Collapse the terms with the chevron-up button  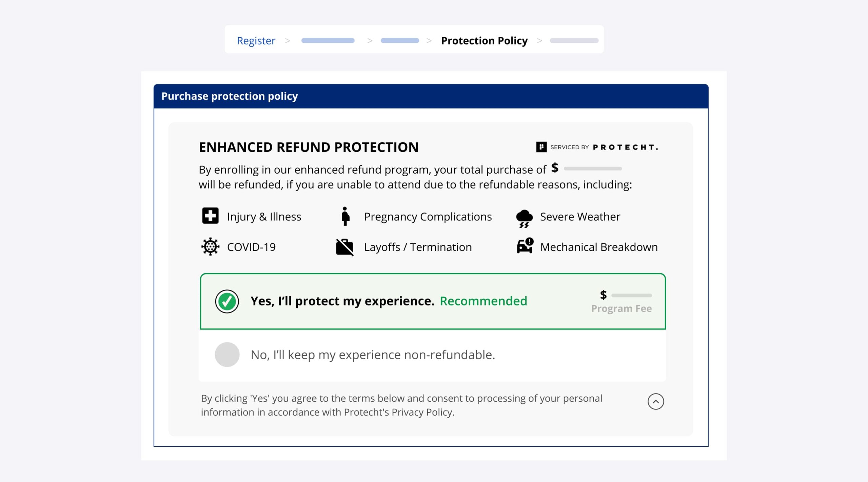click(655, 402)
